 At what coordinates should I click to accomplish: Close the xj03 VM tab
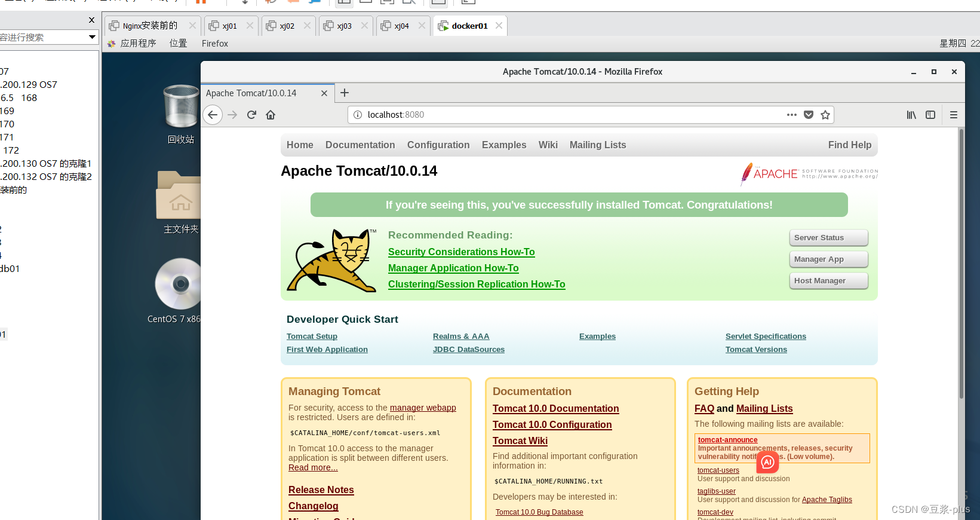(364, 25)
